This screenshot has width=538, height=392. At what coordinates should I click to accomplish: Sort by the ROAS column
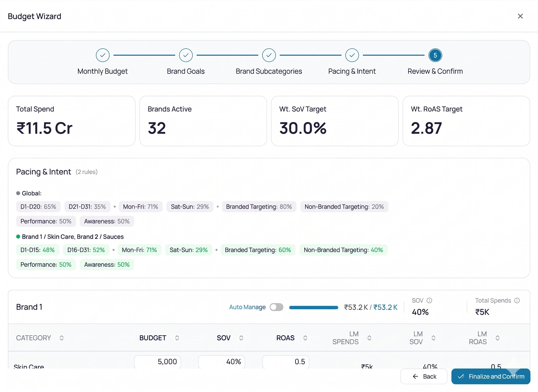coord(305,338)
